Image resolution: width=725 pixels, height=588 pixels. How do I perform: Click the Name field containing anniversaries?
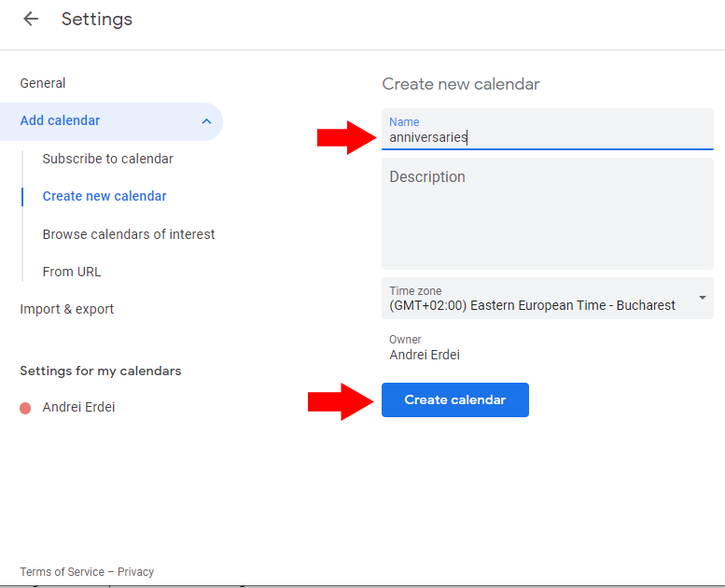click(x=547, y=137)
